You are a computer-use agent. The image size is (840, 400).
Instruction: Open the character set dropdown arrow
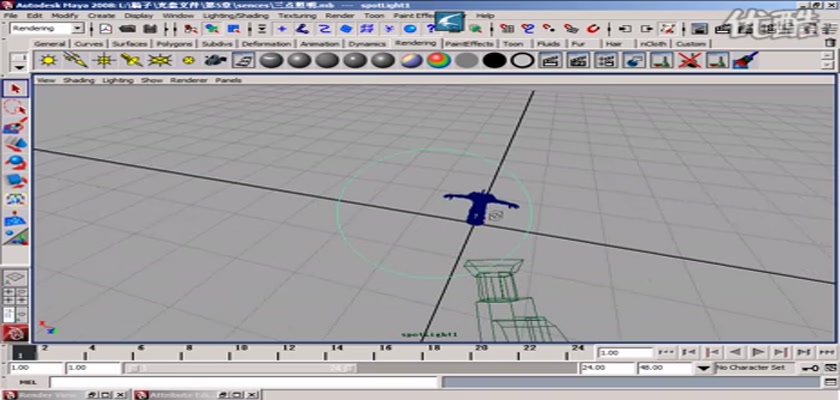704,368
